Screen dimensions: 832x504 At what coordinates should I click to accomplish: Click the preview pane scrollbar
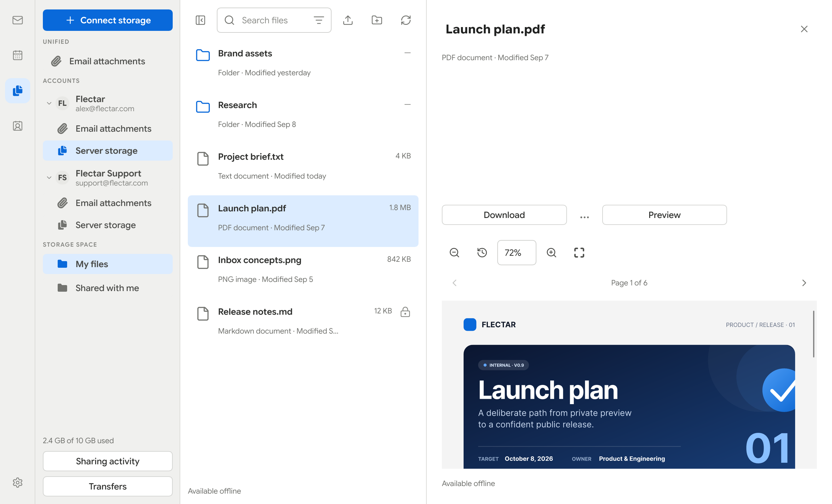[814, 334]
